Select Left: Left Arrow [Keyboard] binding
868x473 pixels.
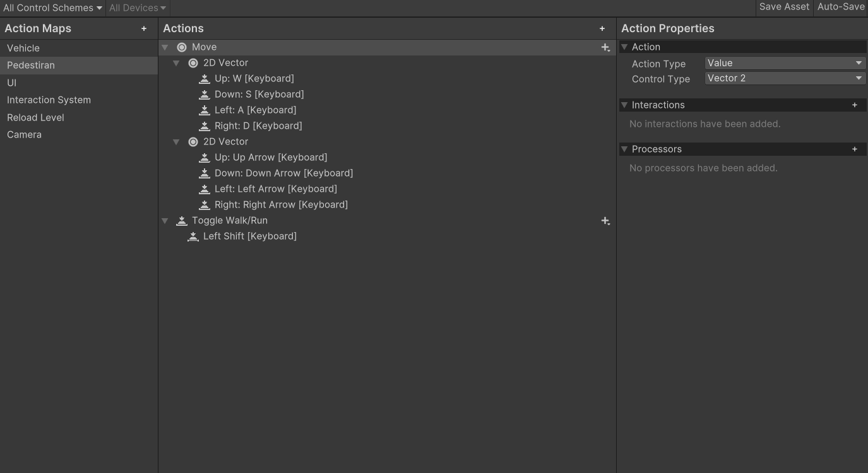point(276,189)
